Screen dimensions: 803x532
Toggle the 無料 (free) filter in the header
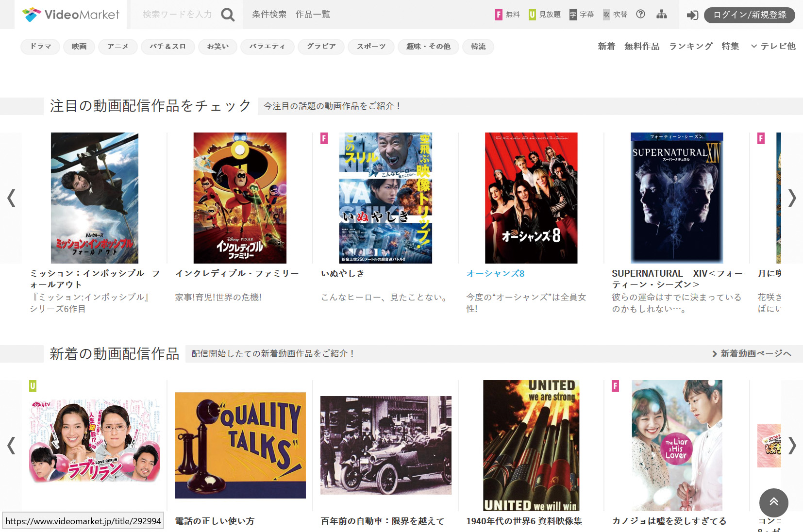(x=508, y=15)
